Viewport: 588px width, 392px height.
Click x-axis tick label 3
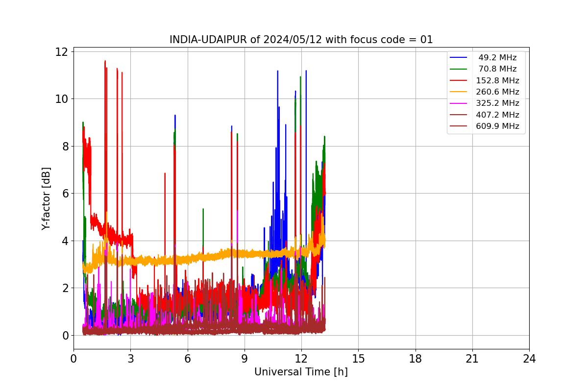tap(130, 359)
